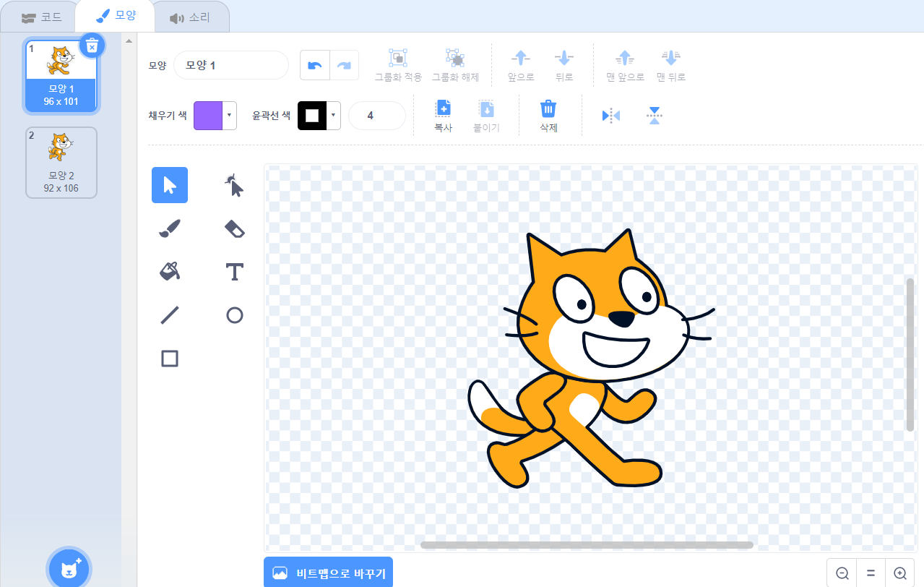Click the purple fill color swatch
The image size is (924, 587).
(208, 116)
